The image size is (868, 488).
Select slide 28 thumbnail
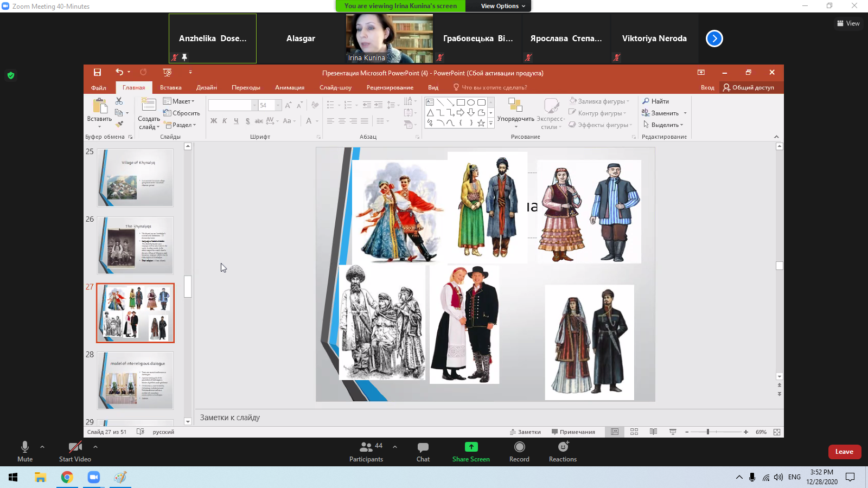click(x=135, y=380)
